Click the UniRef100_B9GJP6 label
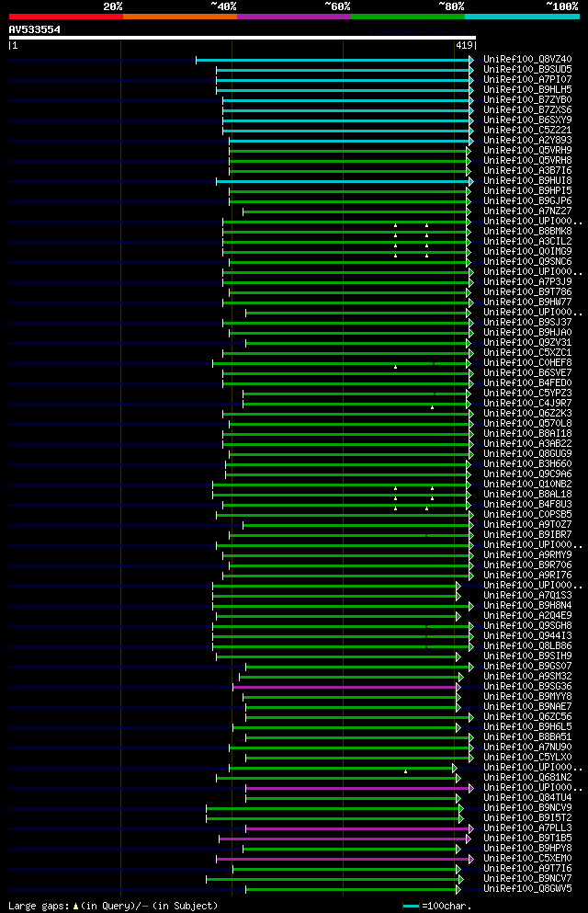Image resolution: width=588 pixels, height=913 pixels. (527, 200)
